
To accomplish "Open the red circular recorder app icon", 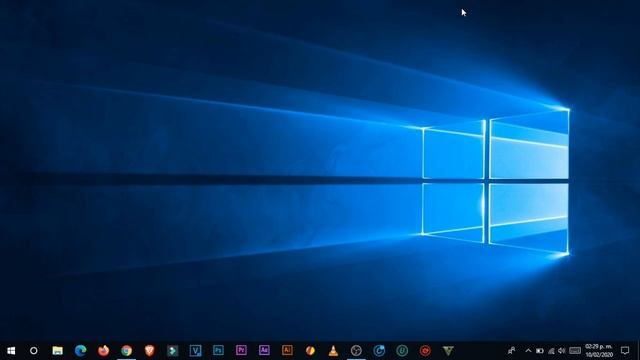I will [425, 351].
